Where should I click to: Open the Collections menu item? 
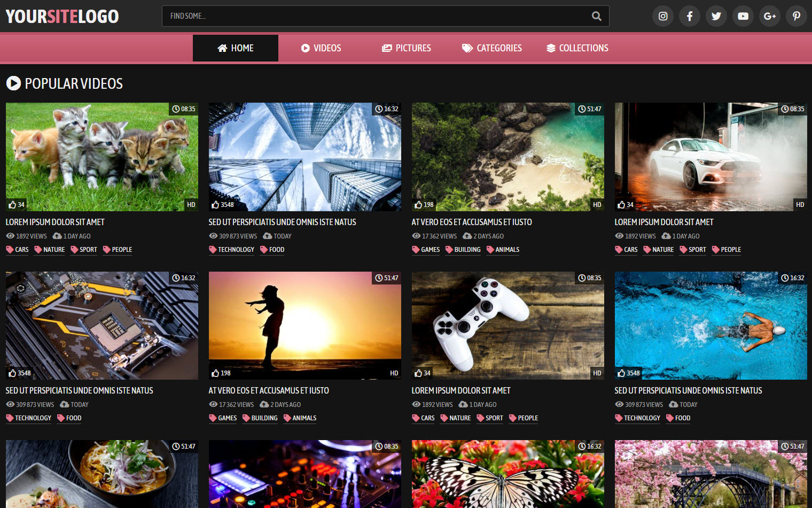577,48
